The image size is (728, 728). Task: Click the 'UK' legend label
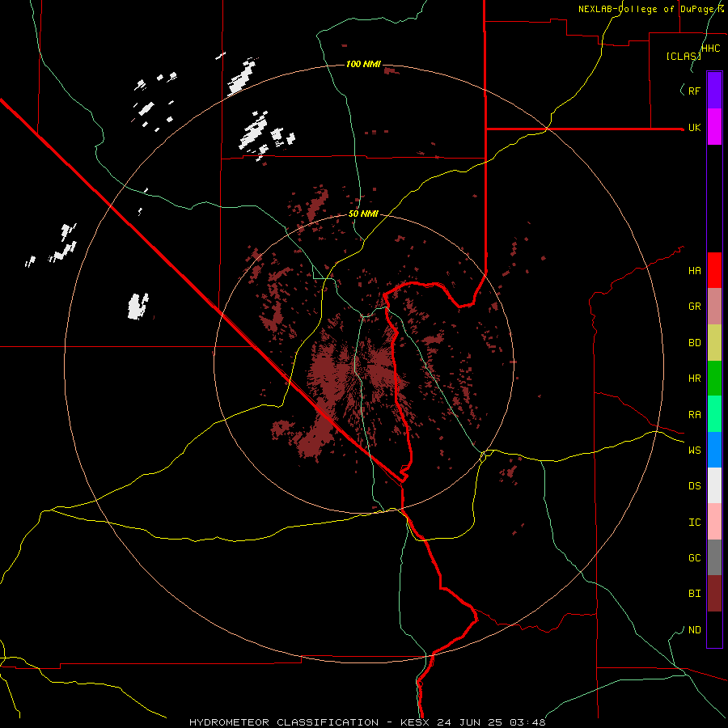pos(694,127)
